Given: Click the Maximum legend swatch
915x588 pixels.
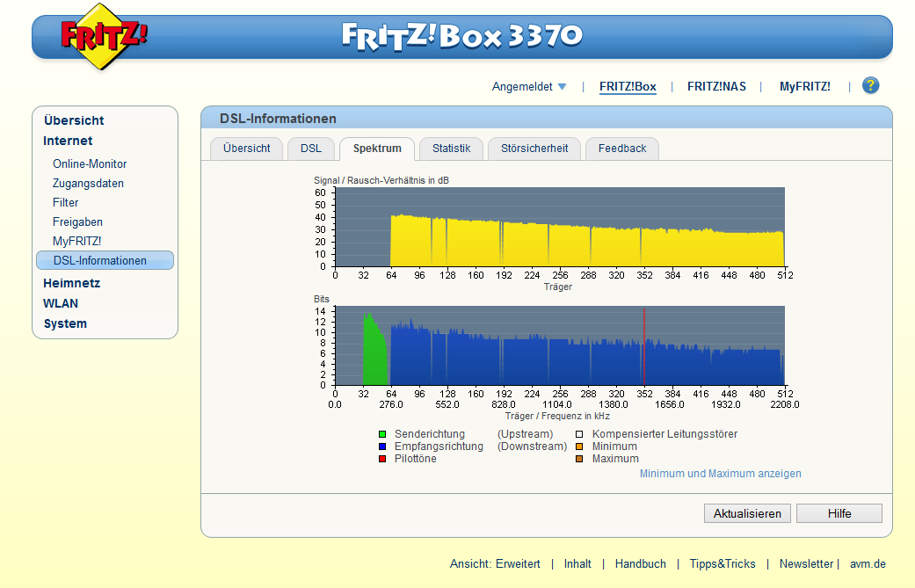Looking at the screenshot, I should 579,459.
